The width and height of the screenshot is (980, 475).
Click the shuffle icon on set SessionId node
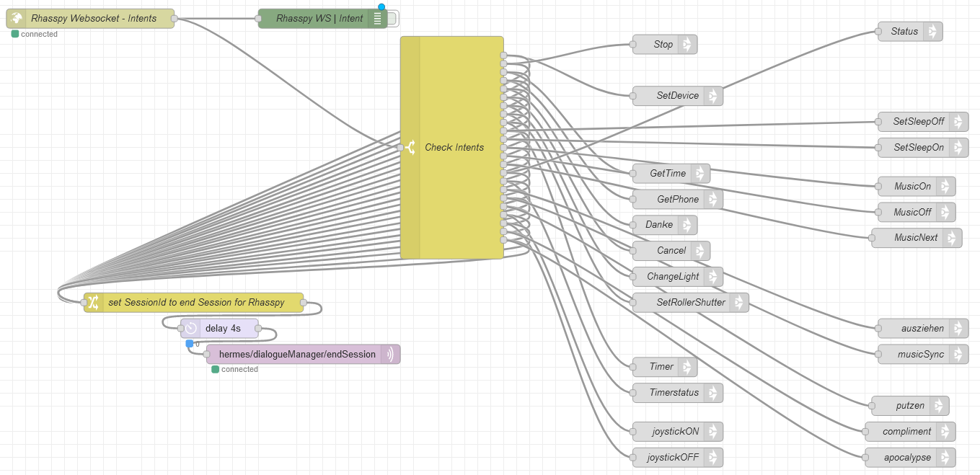(94, 303)
